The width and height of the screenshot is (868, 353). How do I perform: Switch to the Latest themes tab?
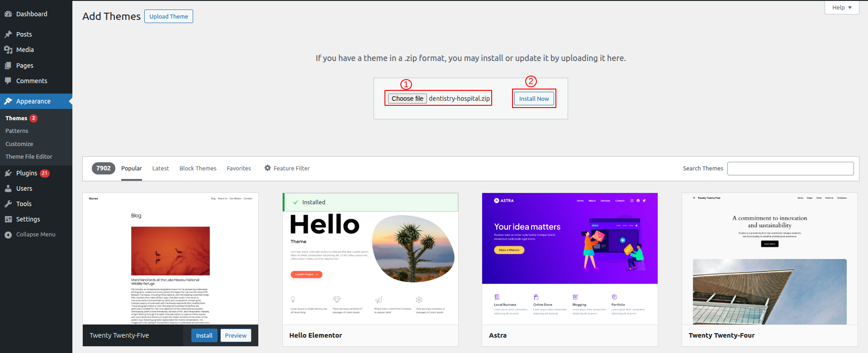161,168
